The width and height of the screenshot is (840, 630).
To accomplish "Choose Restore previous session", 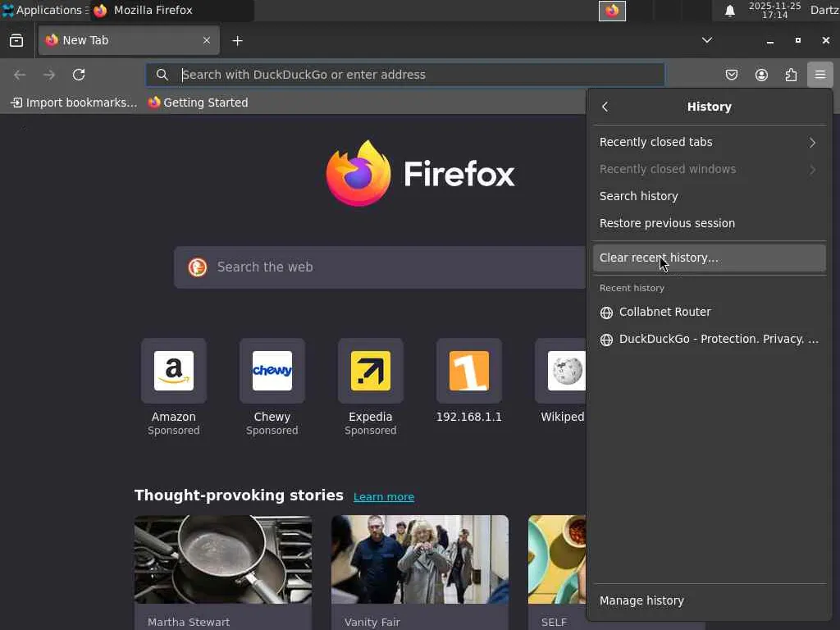I will (710, 223).
